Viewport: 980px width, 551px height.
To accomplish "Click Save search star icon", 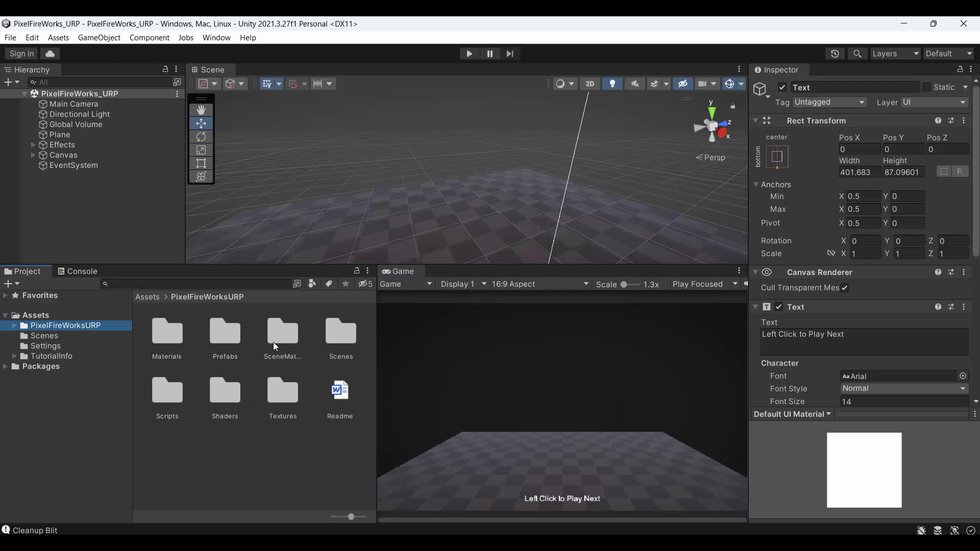I will point(346,284).
